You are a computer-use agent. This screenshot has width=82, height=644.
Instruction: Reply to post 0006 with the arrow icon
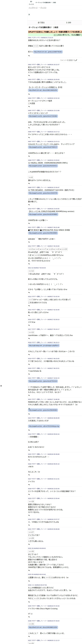(29, 137)
